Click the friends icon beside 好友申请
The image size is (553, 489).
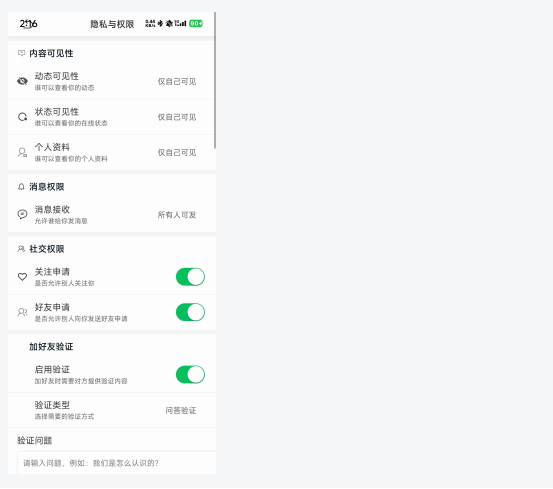coord(22,312)
